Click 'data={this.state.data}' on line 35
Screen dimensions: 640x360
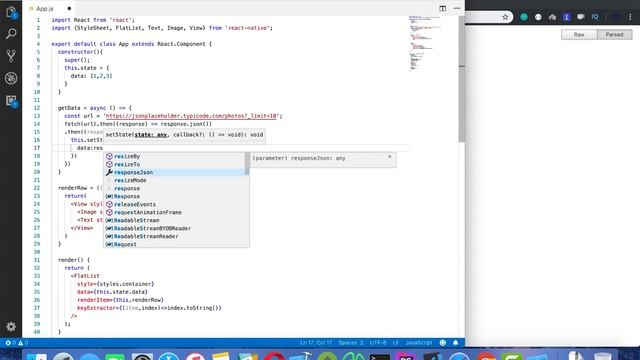point(112,292)
